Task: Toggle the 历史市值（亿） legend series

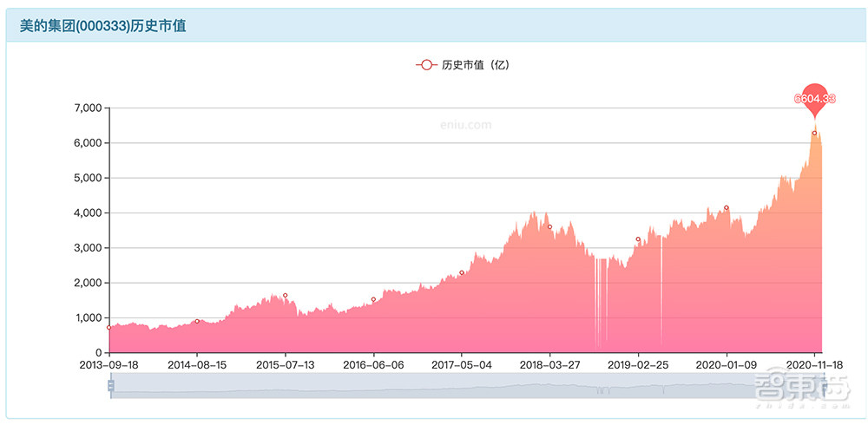Action: 461,65
